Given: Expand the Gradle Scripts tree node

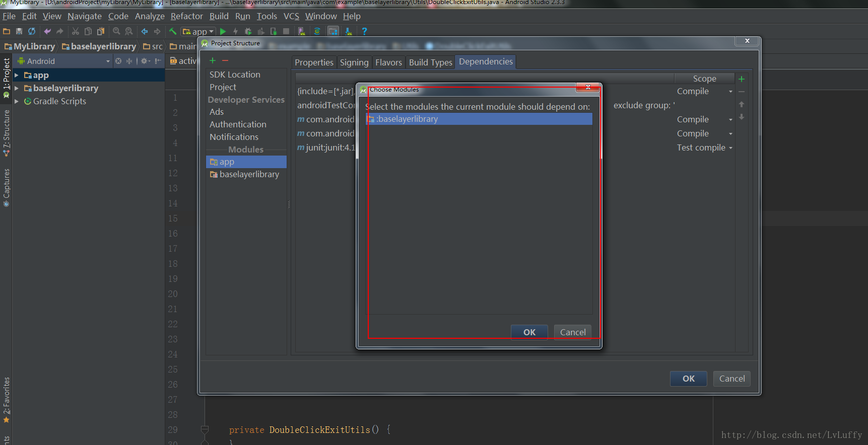Looking at the screenshot, I should 17,101.
